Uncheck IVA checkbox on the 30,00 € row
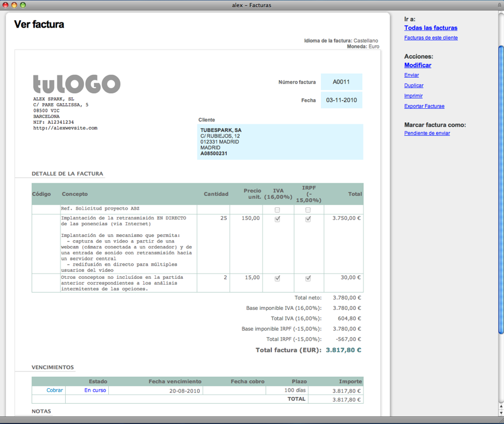 point(277,278)
